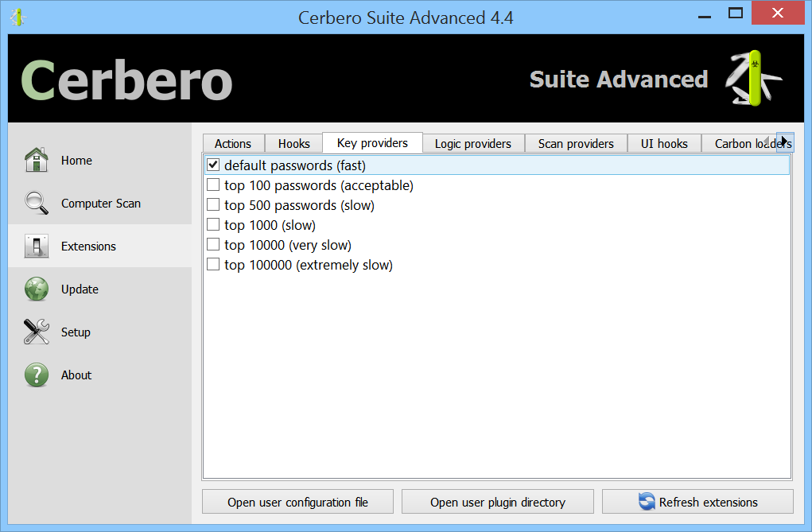The image size is (812, 532).
Task: Switch to the Actions tab
Action: [233, 143]
